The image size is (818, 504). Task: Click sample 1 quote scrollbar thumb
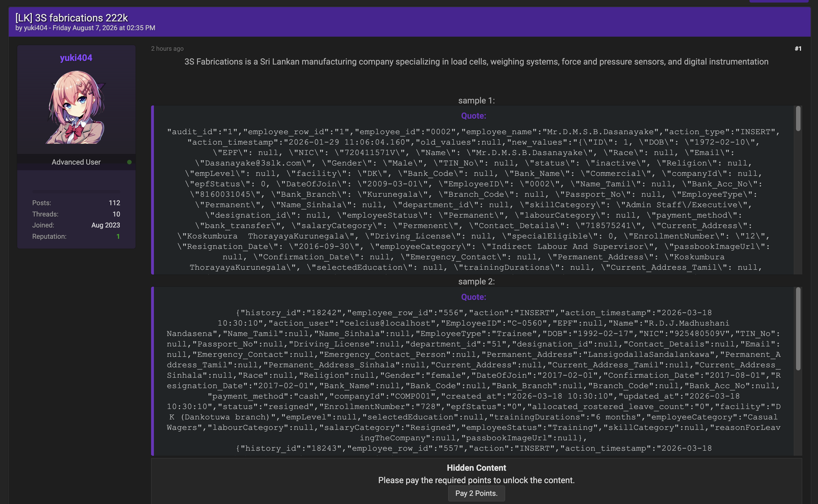798,118
